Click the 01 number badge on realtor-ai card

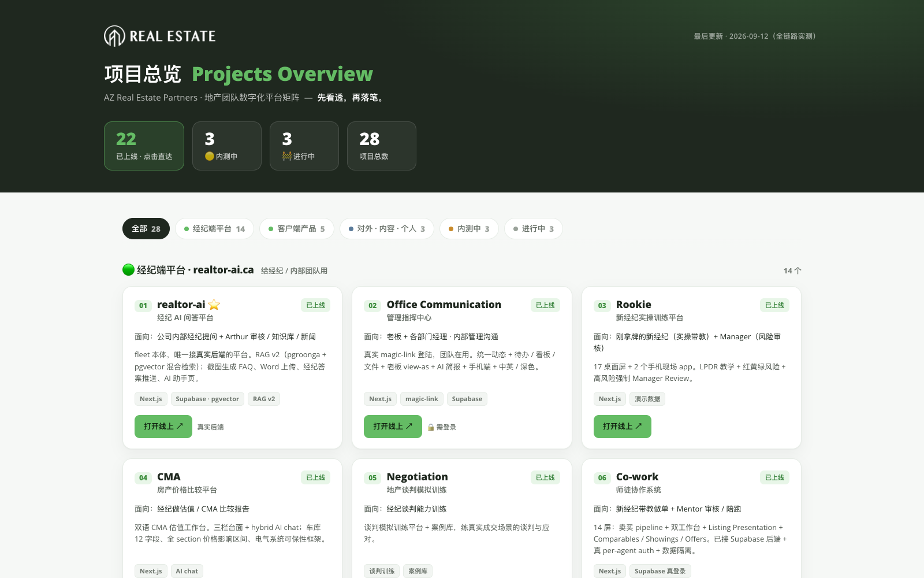143,305
